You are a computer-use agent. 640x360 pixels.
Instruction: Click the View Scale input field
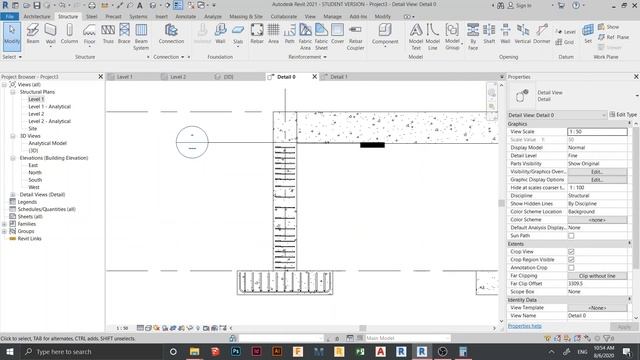pyautogui.click(x=597, y=132)
